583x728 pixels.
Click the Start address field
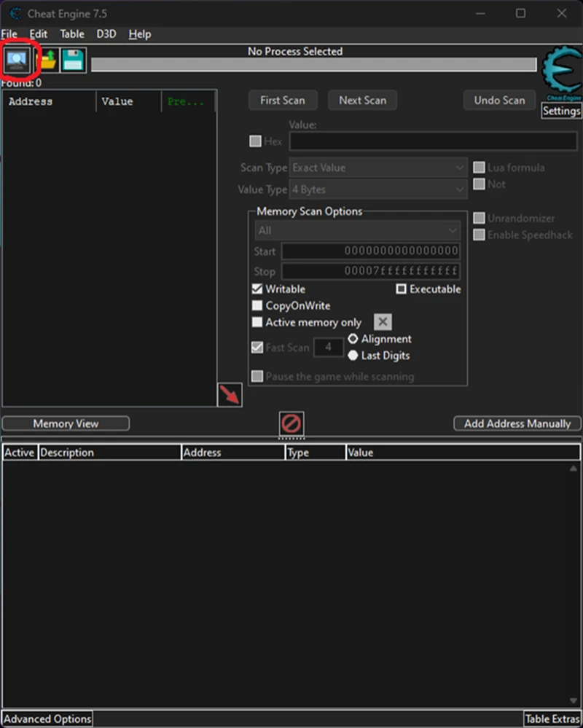tap(371, 251)
